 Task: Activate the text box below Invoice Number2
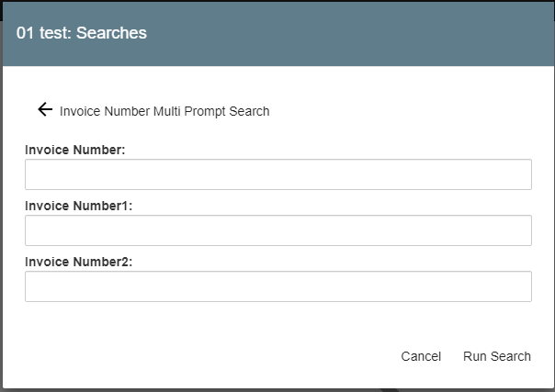277,286
